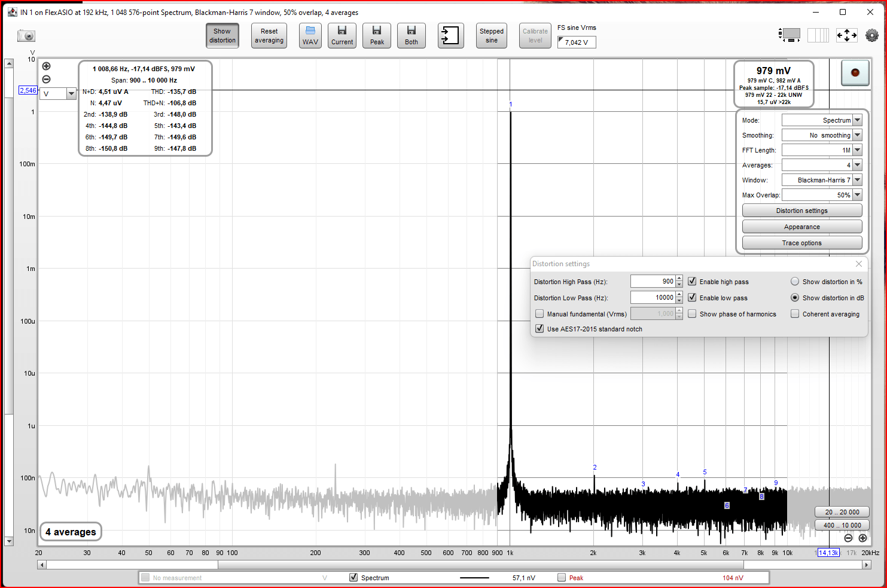The image size is (887, 588).
Task: Toggle the scrollbar/level display icon
Action: (790, 35)
